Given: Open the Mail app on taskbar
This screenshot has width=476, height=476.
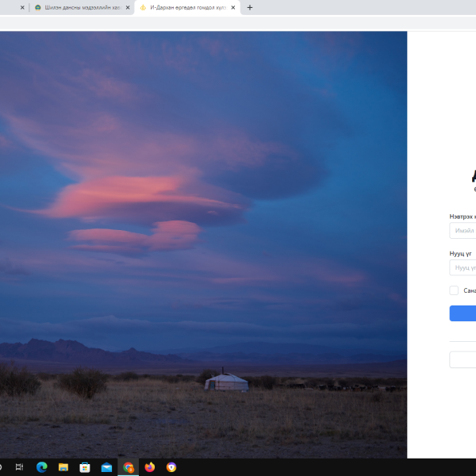Looking at the screenshot, I should pos(106,467).
